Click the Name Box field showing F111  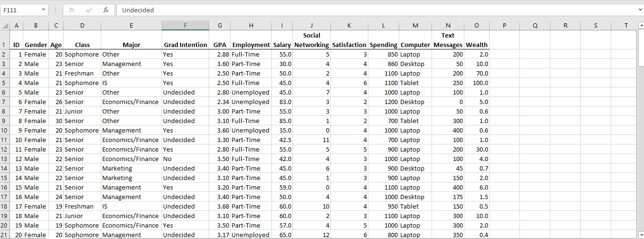[20, 10]
